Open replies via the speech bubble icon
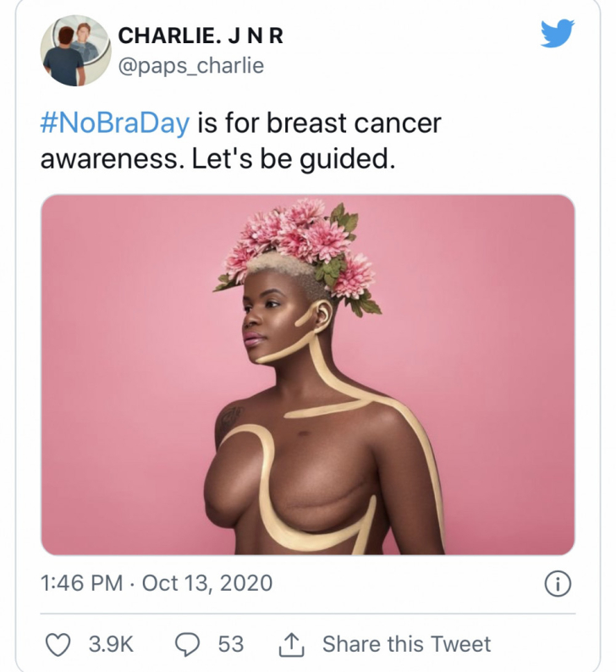 (x=188, y=645)
